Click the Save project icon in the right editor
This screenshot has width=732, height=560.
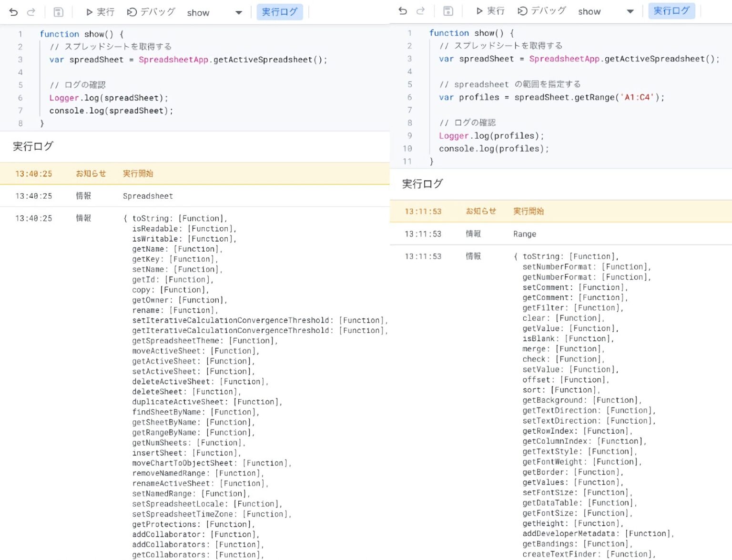pos(447,11)
